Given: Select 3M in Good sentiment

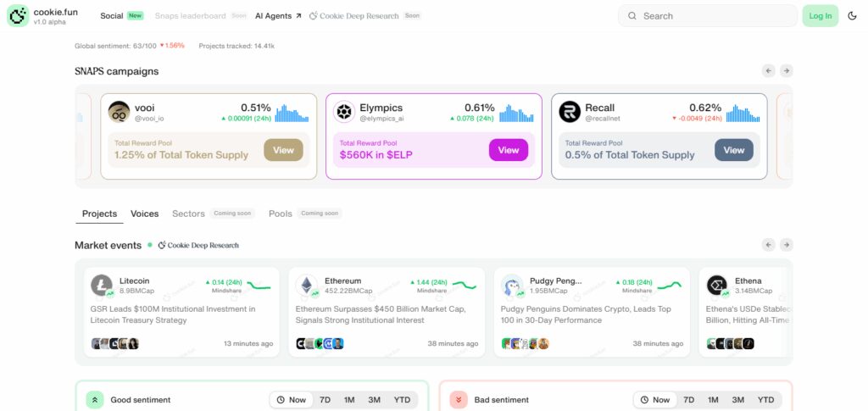Looking at the screenshot, I should 374,400.
